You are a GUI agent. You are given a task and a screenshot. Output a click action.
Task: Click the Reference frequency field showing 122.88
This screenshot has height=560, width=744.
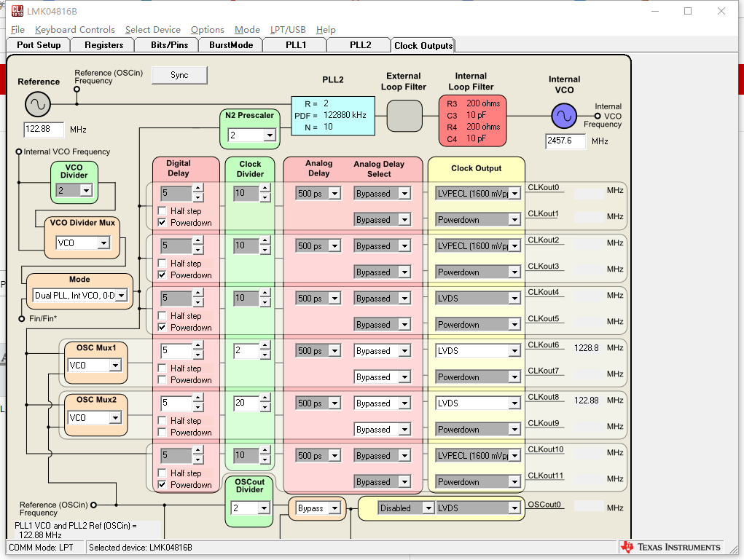coord(44,130)
